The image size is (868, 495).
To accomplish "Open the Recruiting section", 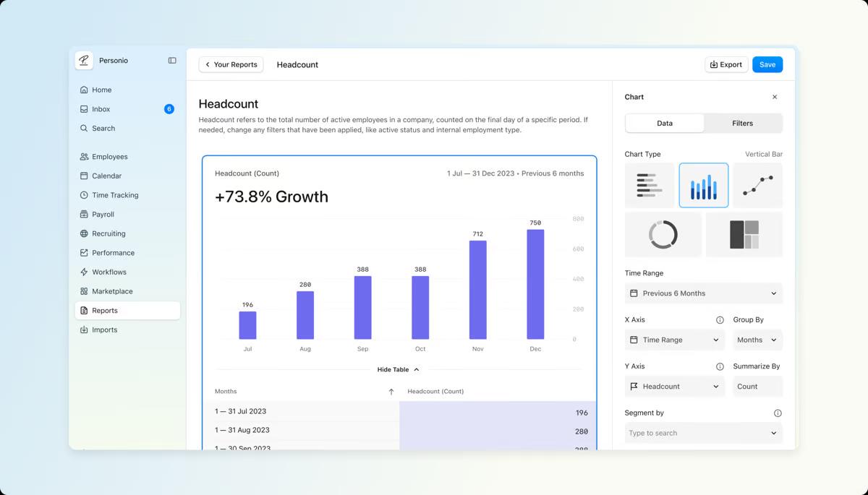I will tap(107, 233).
